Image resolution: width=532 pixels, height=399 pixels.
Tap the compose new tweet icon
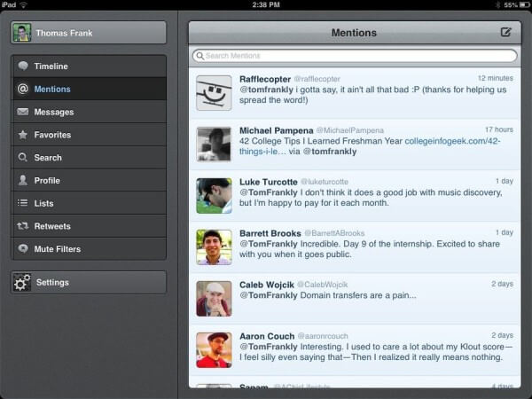505,32
